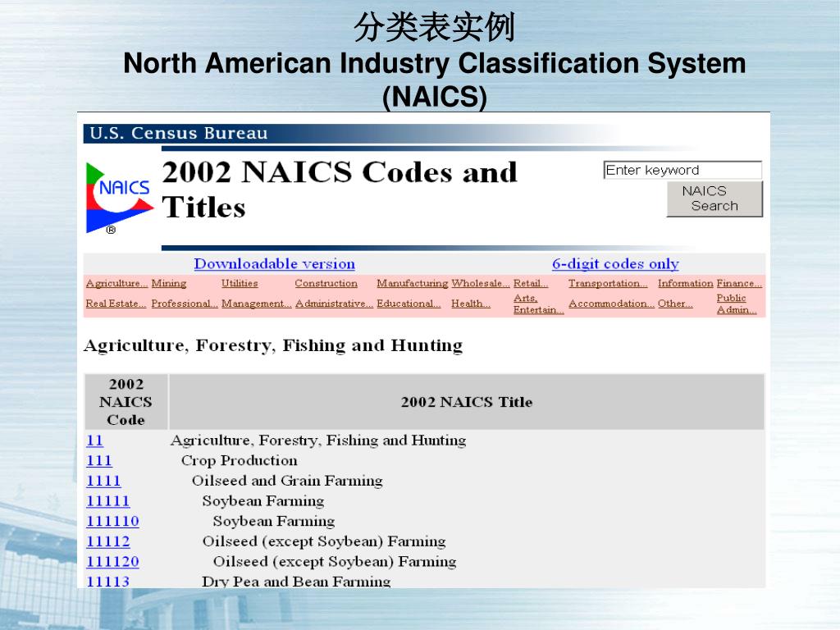Click Oilseed and Grain Farming title
Screen dimensions: 840x630
coord(287,481)
